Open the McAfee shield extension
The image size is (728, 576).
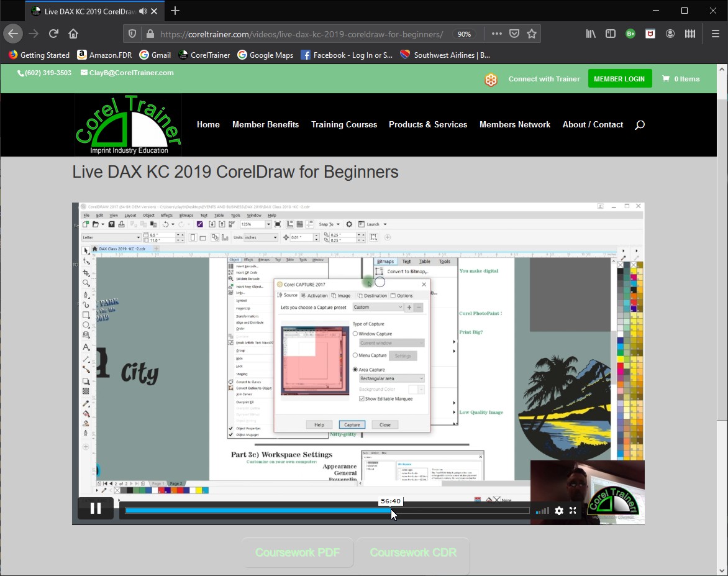point(650,34)
